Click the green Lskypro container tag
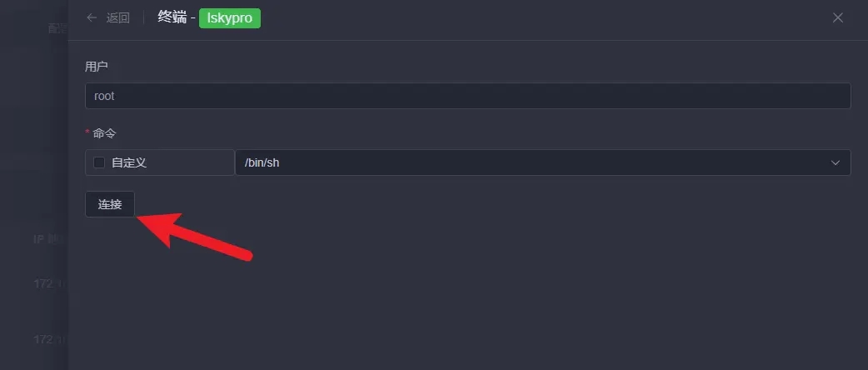868x370 pixels. click(230, 17)
